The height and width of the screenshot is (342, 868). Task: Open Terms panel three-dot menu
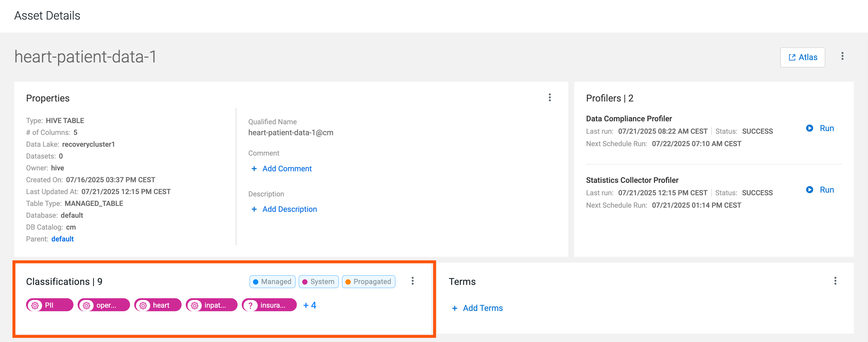tap(835, 281)
